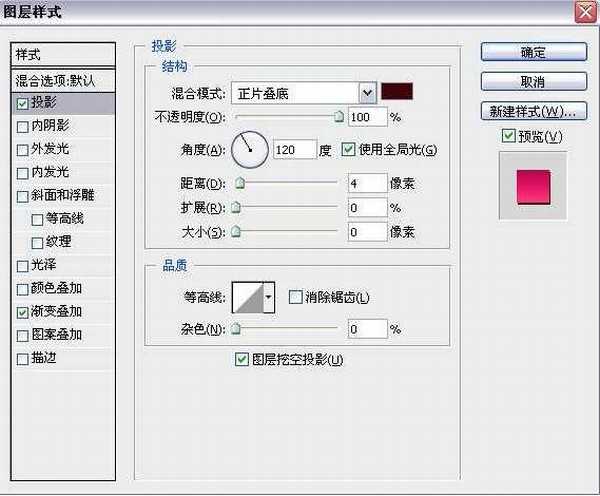
Task: Select the 描边 row label
Action: [44, 358]
